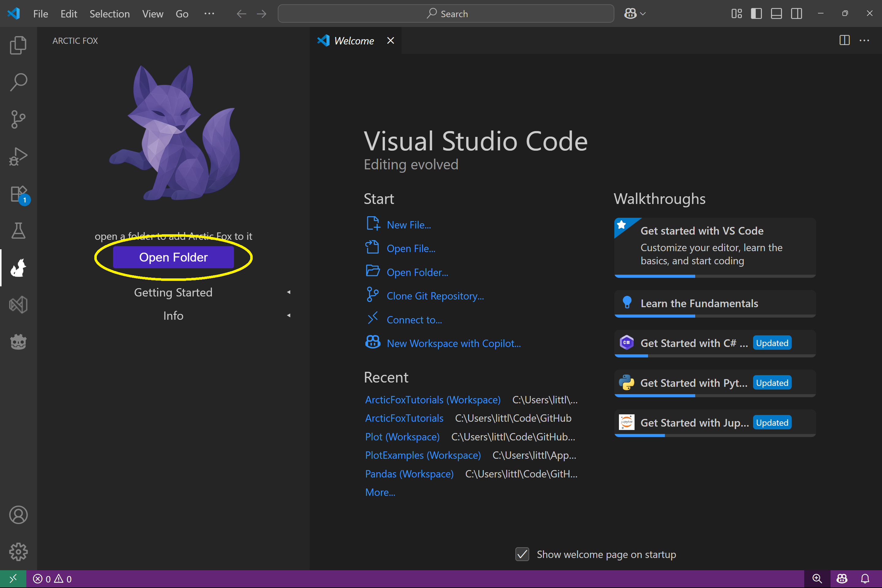Open the View menu
Image resolution: width=882 pixels, height=588 pixels.
(x=153, y=14)
